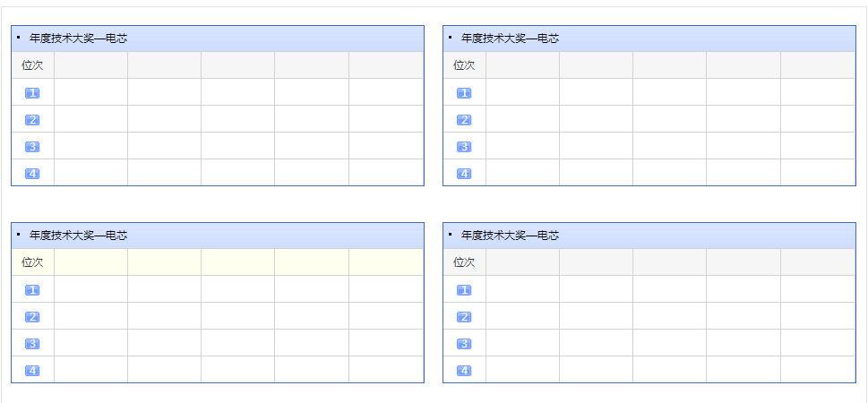This screenshot has width=868, height=403.
Task: Click rank badge 3 in bottom-right panel
Action: tap(464, 344)
